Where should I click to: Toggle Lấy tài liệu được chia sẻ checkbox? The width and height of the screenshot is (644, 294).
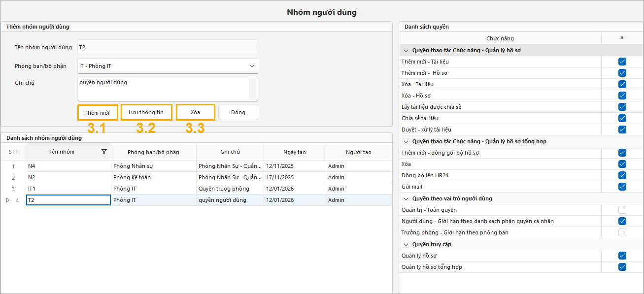[622, 107]
